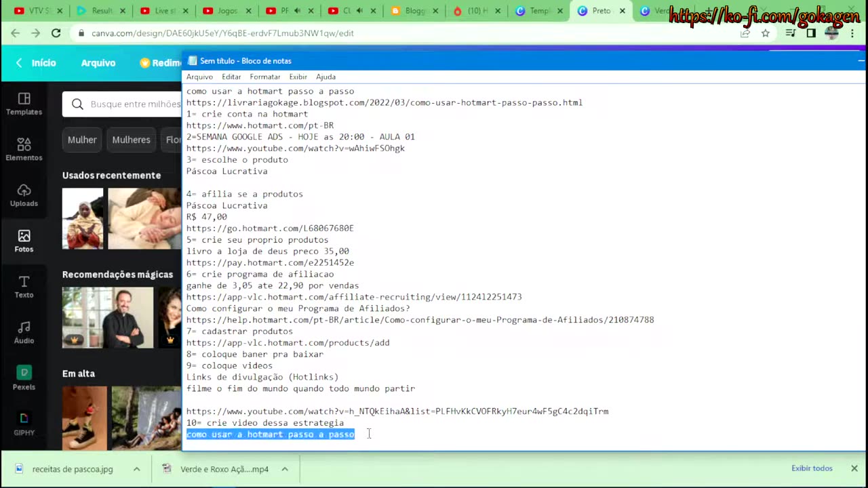Viewport: 868px width, 488px height.
Task: Click the line '10= crie video dessa estrategia'
Action: pos(265,423)
